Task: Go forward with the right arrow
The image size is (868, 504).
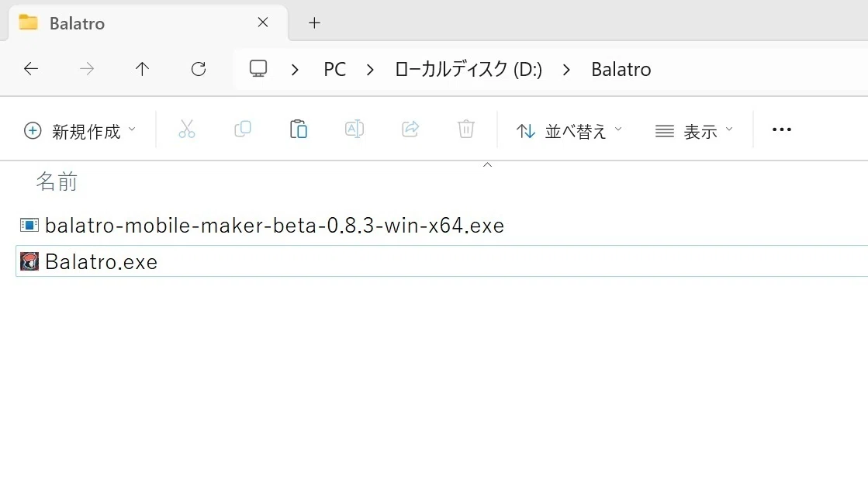Action: 86,68
